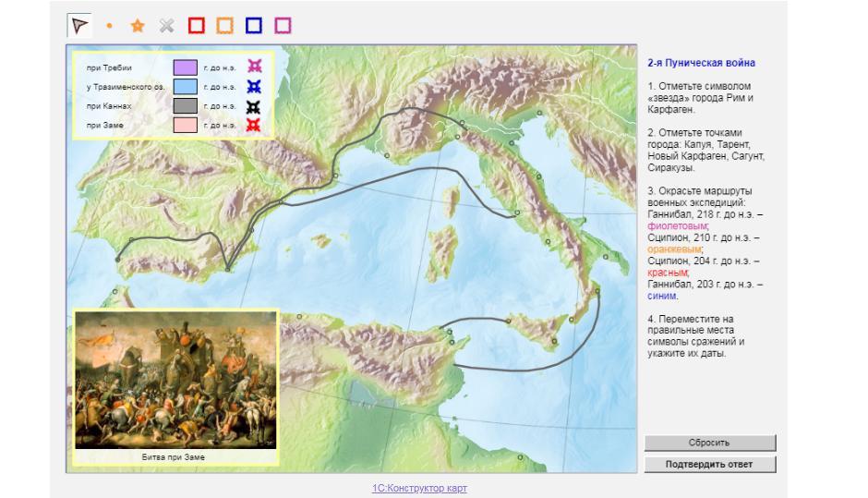This screenshot has height=498, width=868.
Task: Choose the magenta square color tool
Action: (283, 26)
